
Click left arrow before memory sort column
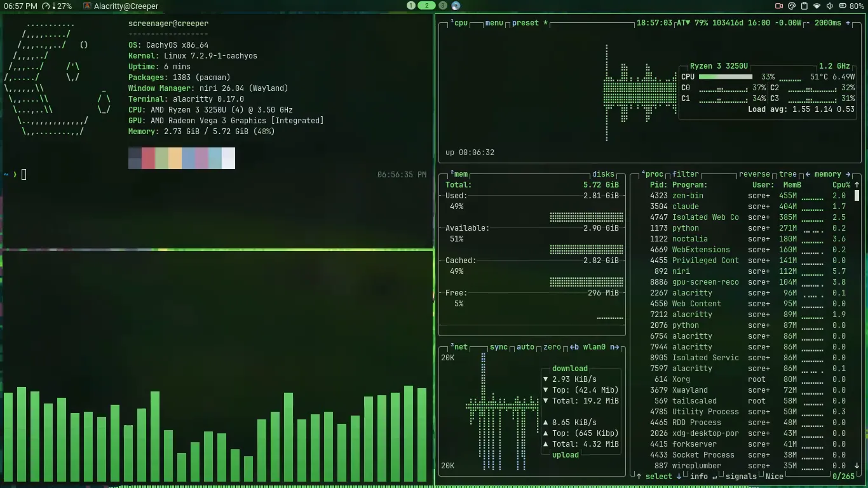(x=808, y=174)
